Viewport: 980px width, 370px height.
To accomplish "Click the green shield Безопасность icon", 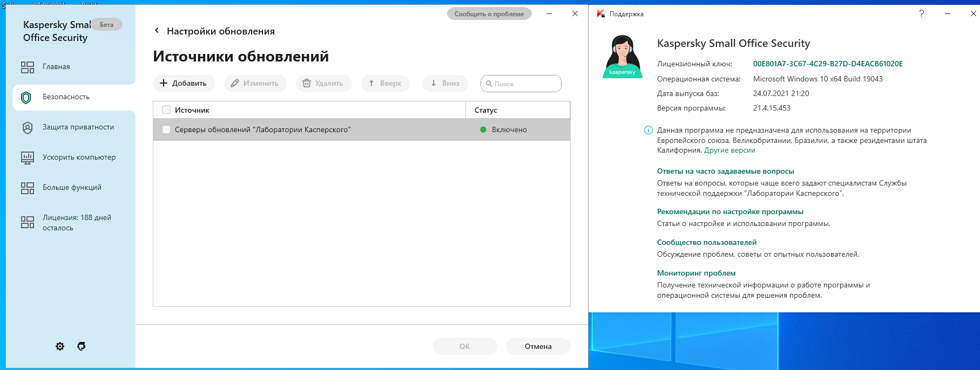I will [x=26, y=98].
